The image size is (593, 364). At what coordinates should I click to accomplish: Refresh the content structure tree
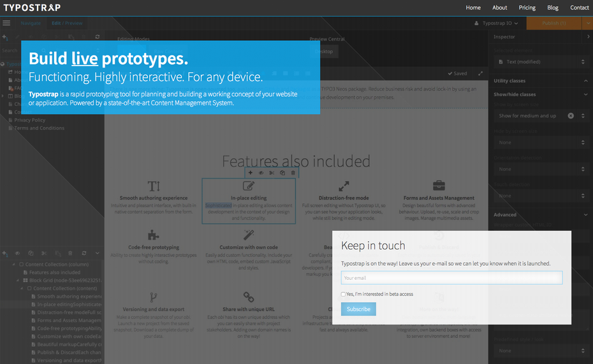[84, 253]
